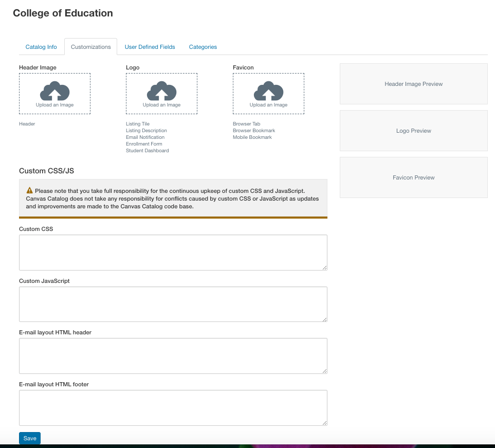The height and width of the screenshot is (448, 495).
Task: Click inside the Custom JavaScript field
Action: [173, 304]
